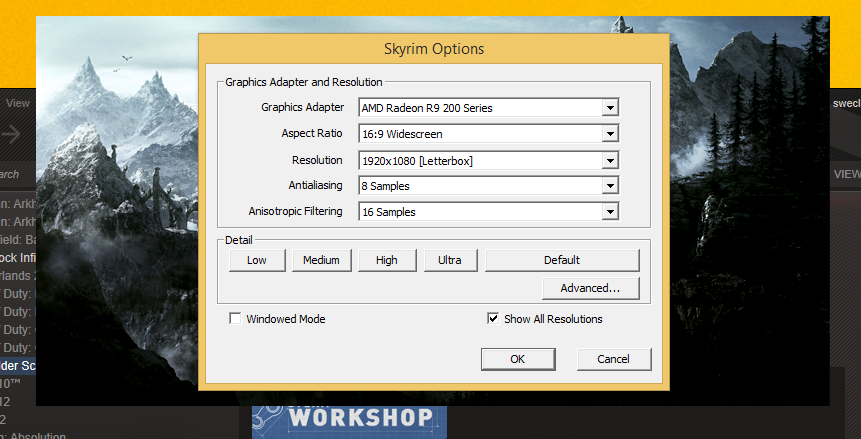Open the Advanced... settings

pyautogui.click(x=591, y=288)
